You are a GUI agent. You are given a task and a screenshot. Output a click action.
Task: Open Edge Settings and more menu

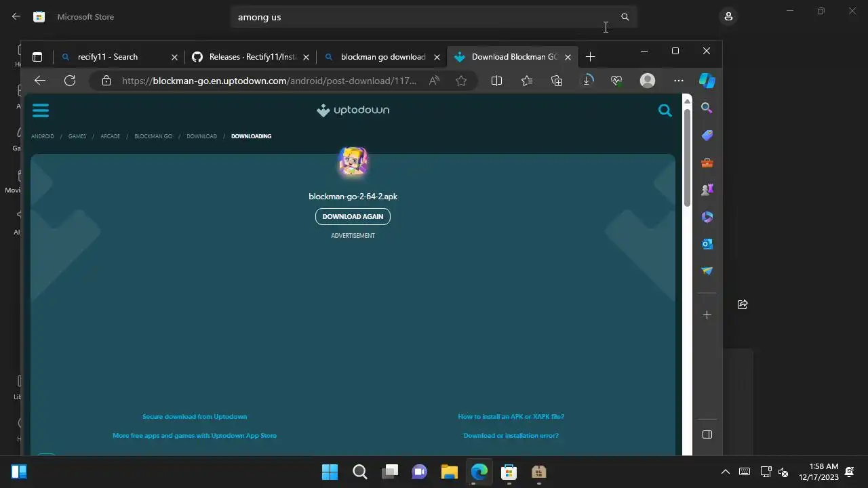tap(678, 81)
